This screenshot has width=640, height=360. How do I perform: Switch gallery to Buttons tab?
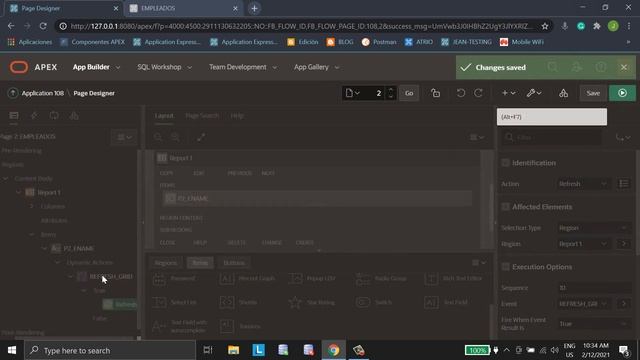tap(234, 263)
